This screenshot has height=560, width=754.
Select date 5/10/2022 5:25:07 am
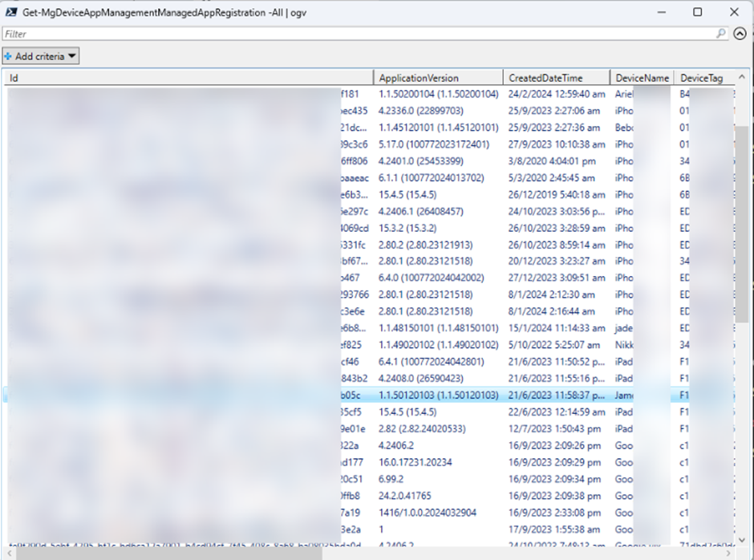(x=553, y=345)
